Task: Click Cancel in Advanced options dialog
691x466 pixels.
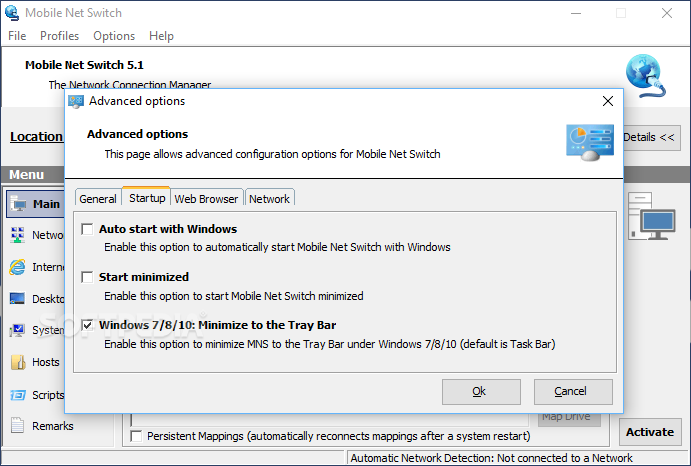Action: tap(573, 391)
